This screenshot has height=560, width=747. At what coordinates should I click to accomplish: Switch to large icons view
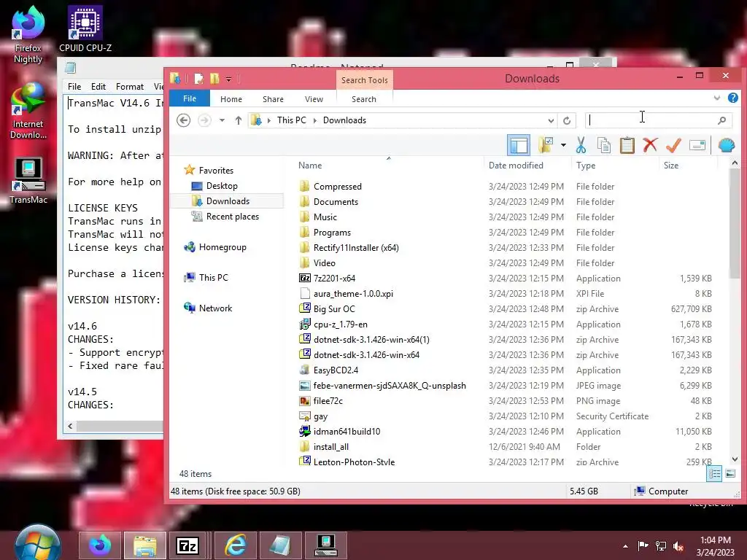(x=729, y=474)
